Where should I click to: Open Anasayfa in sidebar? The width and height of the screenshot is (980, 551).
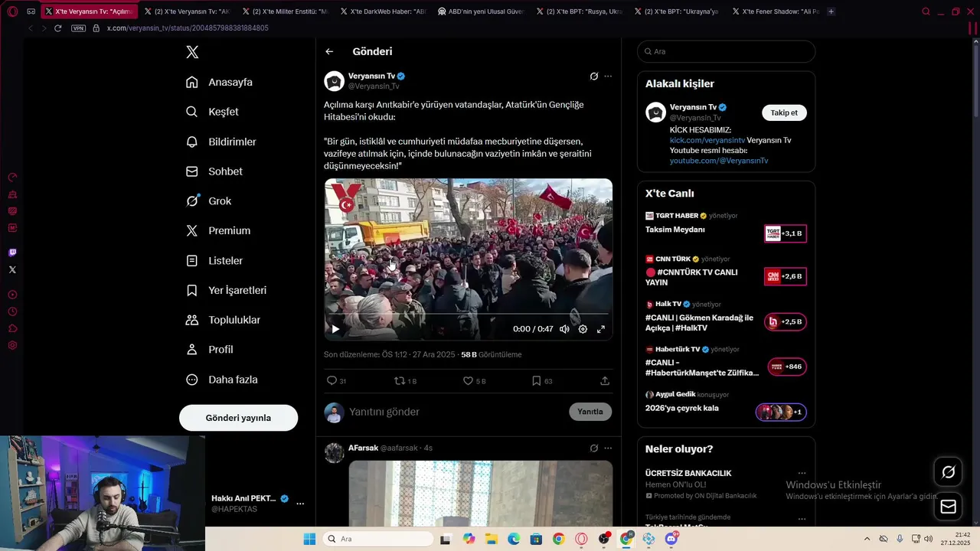click(x=219, y=82)
